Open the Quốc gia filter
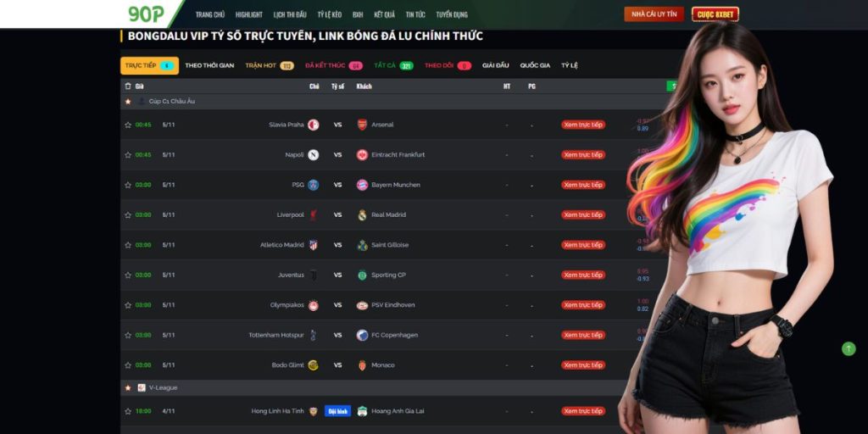 coord(535,65)
